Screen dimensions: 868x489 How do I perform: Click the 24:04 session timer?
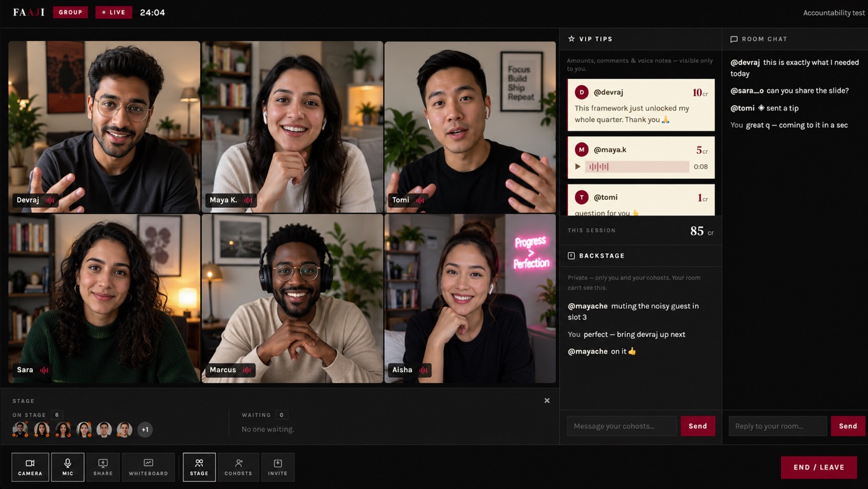(x=153, y=12)
